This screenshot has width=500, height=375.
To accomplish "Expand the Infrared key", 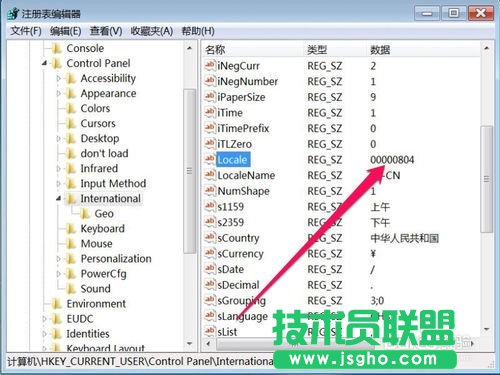I will click(59, 168).
